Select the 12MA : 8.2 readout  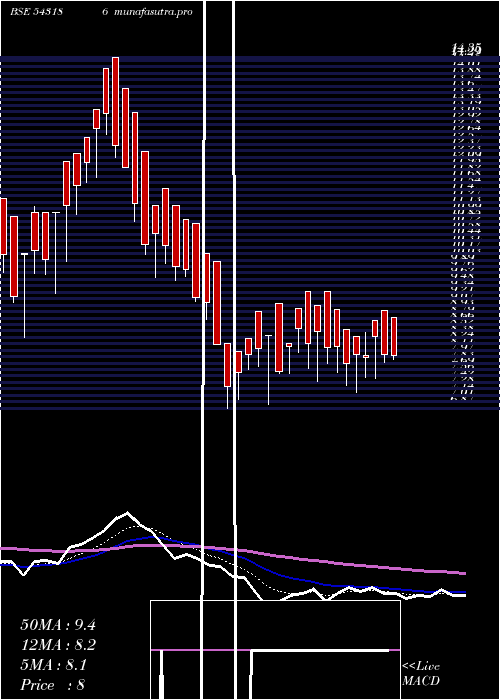(x=58, y=645)
